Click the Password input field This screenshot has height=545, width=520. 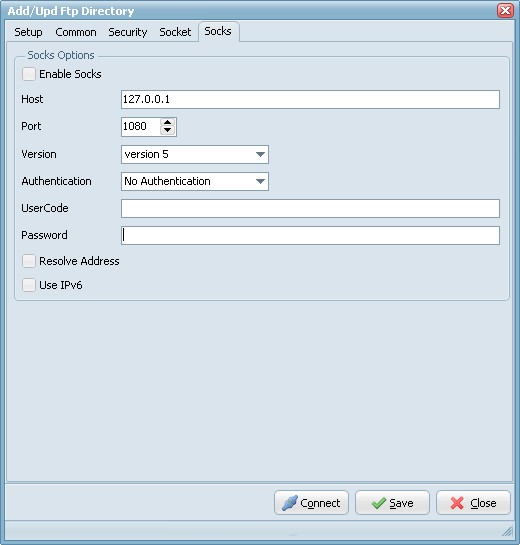click(x=310, y=235)
